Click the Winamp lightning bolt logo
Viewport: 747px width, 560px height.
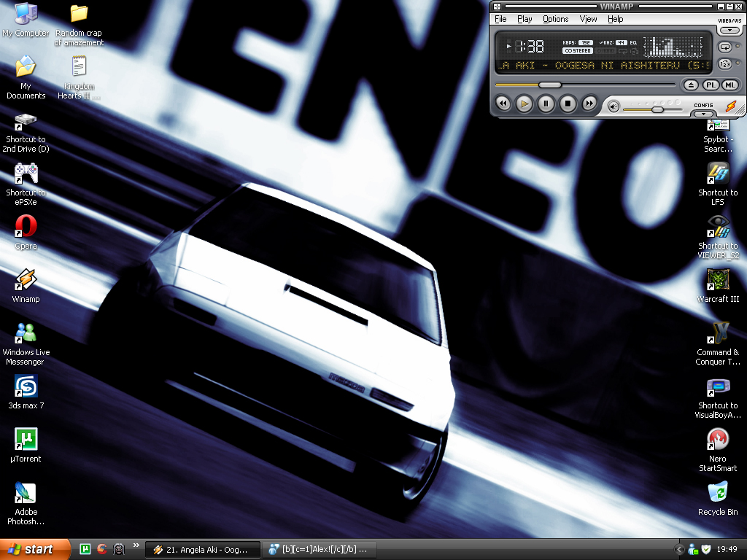tap(731, 106)
